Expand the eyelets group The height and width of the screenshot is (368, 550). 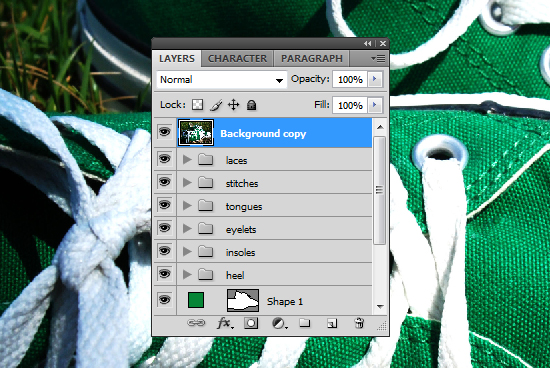coord(187,229)
